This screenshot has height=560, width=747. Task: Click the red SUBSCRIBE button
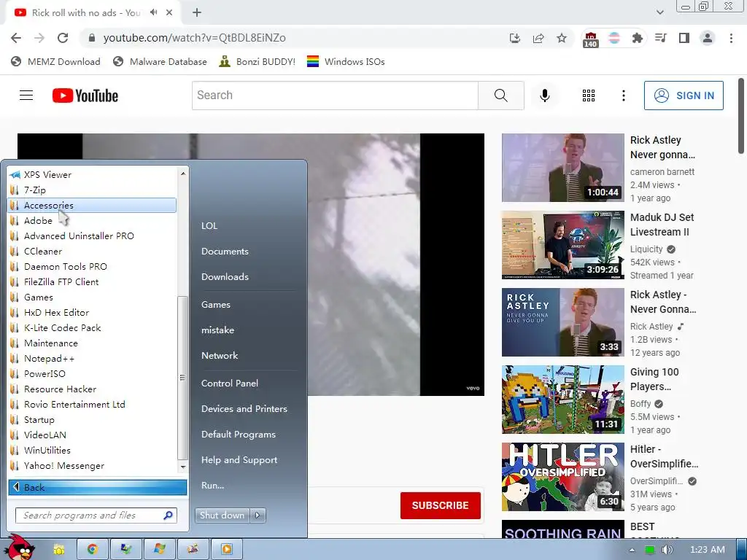click(440, 505)
